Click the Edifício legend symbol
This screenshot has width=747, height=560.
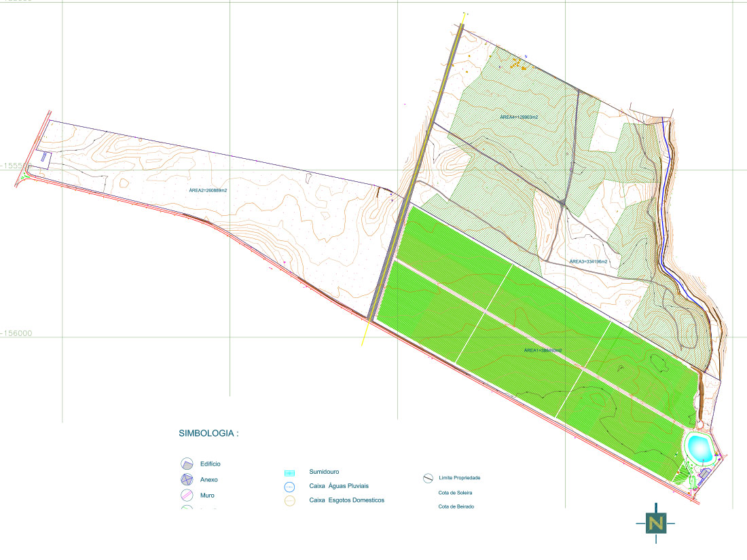tap(187, 464)
